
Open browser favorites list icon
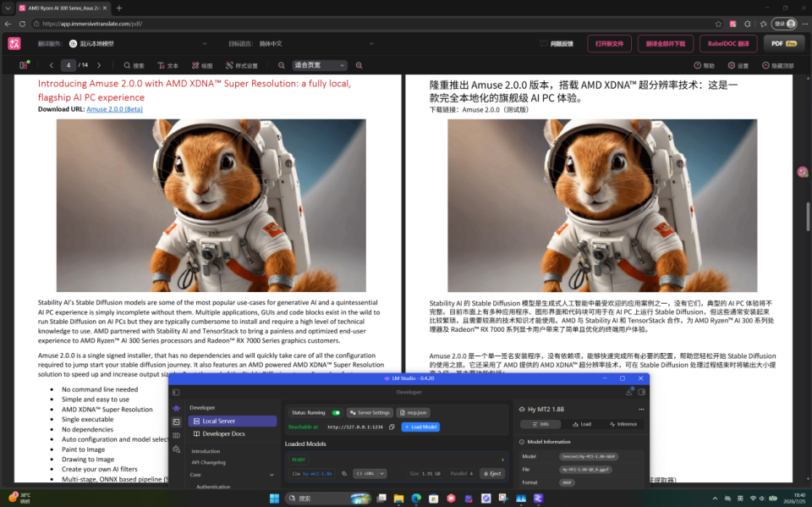point(763,24)
